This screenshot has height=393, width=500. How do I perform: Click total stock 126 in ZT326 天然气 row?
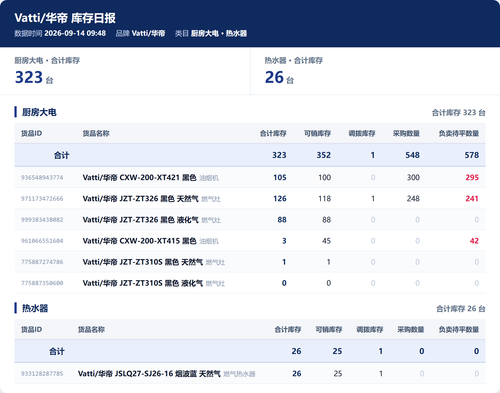pos(280,199)
